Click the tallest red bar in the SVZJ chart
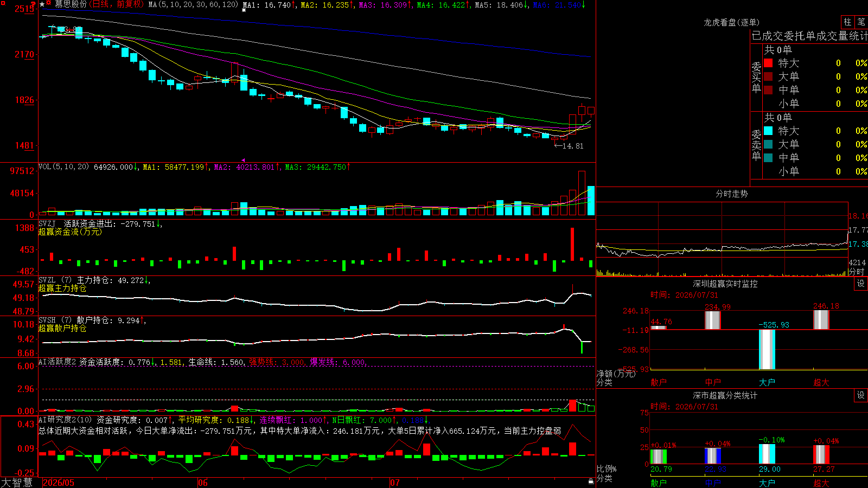The height and width of the screenshot is (488, 868). pyautogui.click(x=572, y=244)
